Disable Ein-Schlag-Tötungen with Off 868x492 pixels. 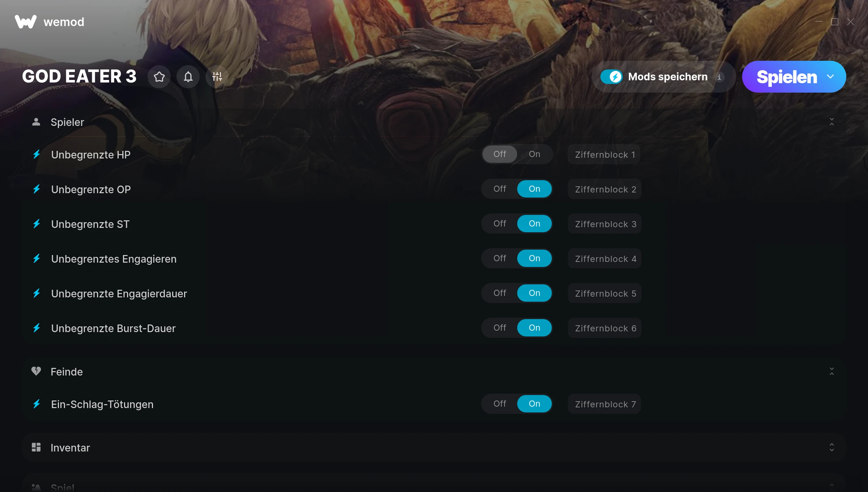click(x=500, y=404)
